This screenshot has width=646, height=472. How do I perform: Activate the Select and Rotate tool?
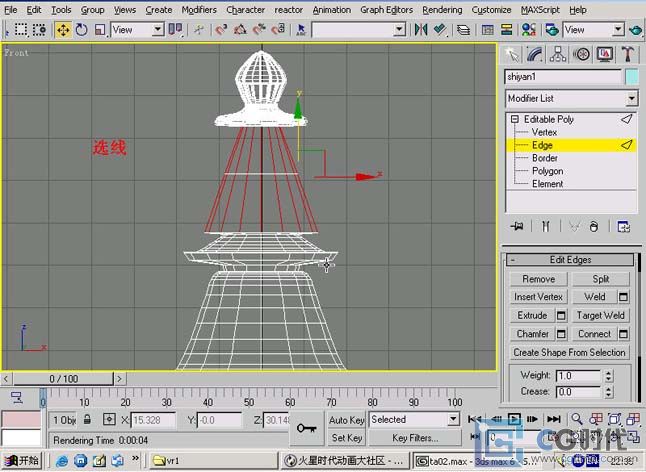pos(81,30)
